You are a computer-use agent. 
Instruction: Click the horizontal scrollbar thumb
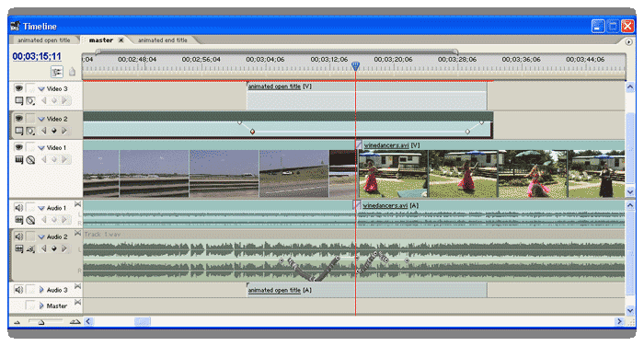[x=143, y=321]
